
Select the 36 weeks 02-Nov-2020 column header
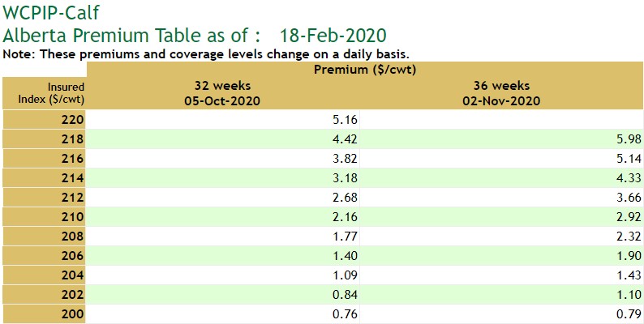point(501,93)
